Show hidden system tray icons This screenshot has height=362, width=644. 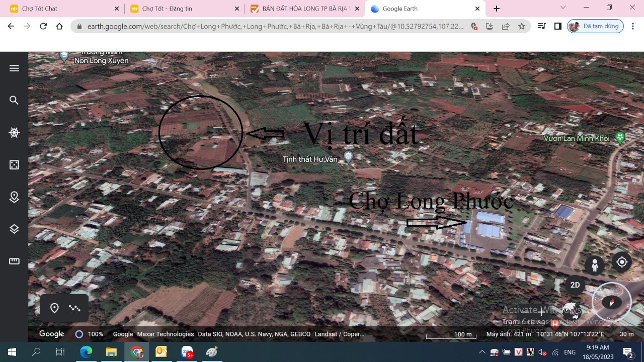[x=482, y=352]
